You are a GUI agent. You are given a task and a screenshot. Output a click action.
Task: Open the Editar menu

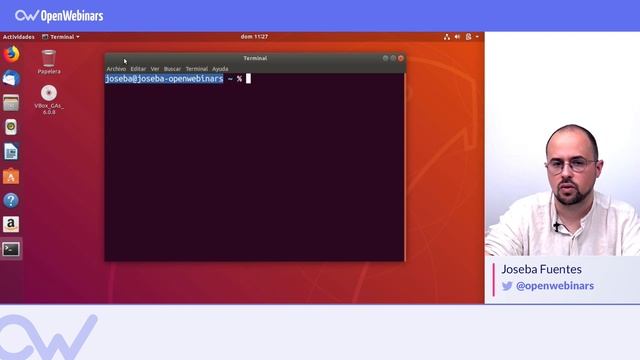pos(138,69)
